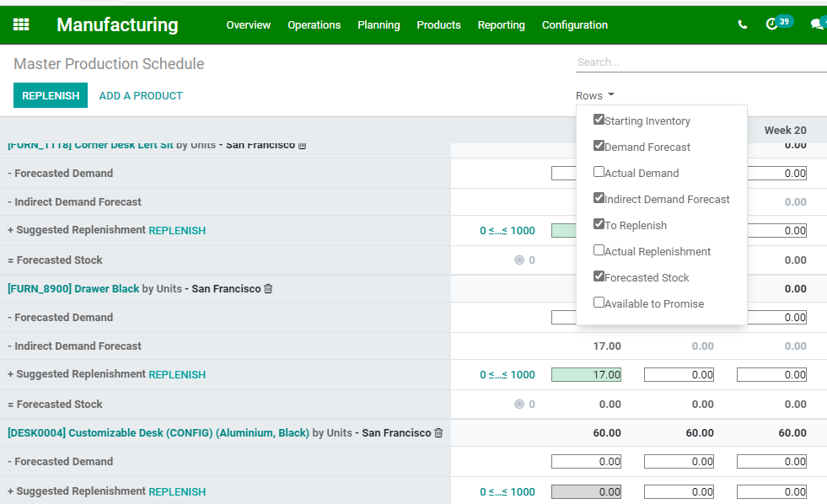Enable Actual Demand row checkbox

click(599, 171)
